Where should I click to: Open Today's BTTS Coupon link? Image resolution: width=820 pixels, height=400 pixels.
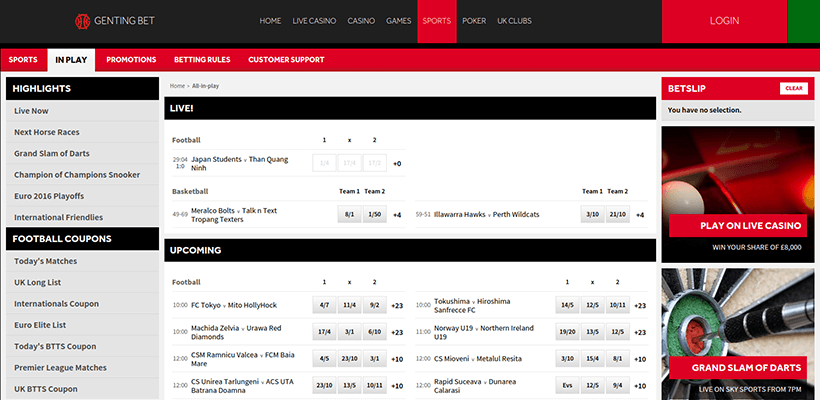coord(83,346)
